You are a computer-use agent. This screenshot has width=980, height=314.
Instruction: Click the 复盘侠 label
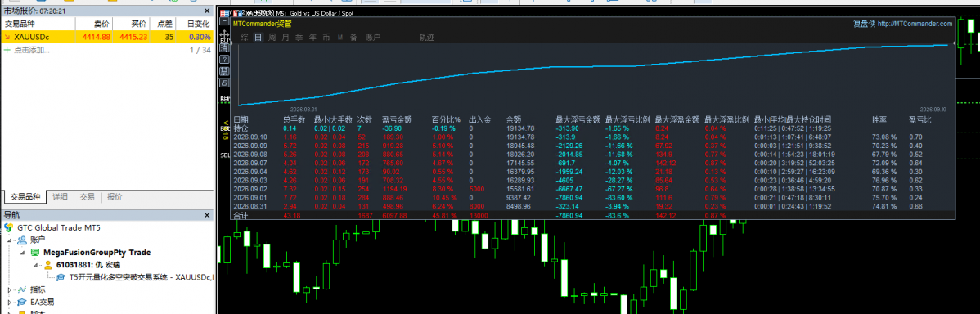click(864, 24)
